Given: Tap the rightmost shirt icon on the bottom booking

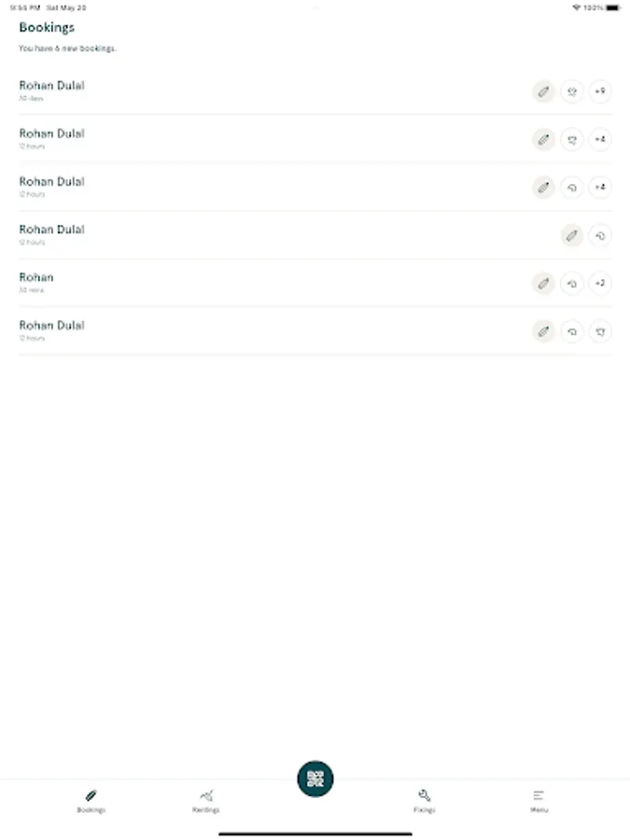Looking at the screenshot, I should pos(600,330).
